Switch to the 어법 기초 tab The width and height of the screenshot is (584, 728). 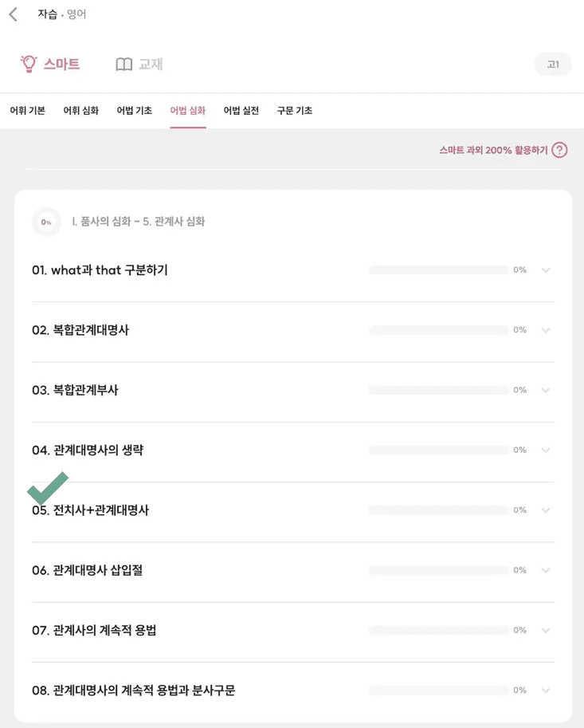pos(134,111)
